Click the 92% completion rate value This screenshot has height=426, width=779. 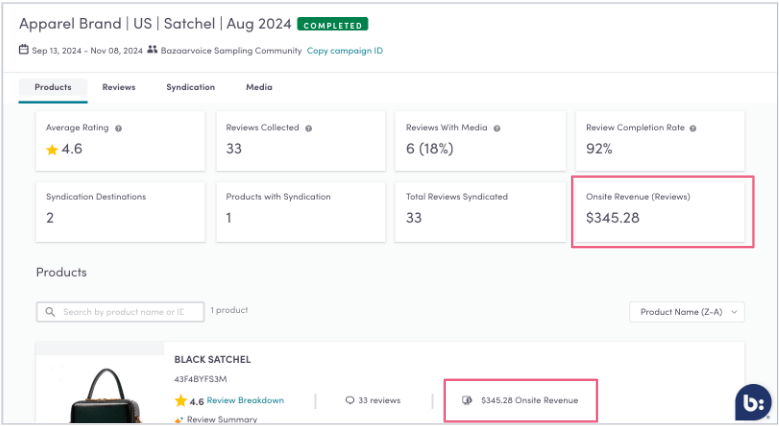599,149
